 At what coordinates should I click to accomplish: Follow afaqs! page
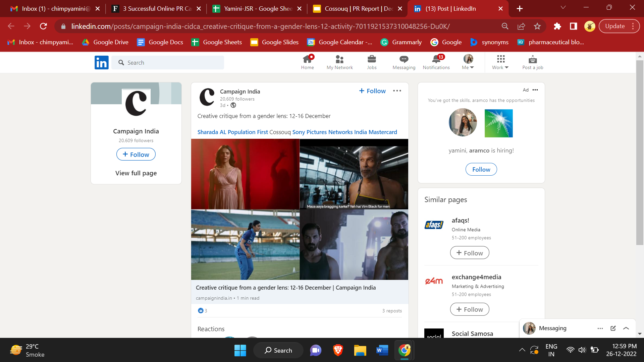click(469, 253)
